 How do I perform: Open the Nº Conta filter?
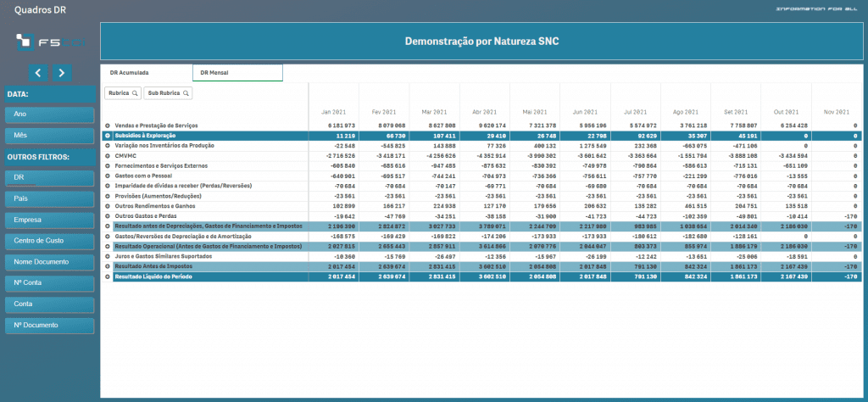(50, 283)
